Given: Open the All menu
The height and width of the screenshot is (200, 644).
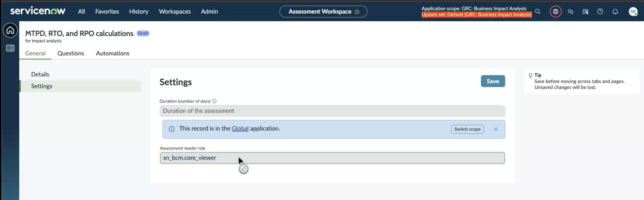Looking at the screenshot, I should point(81,12).
